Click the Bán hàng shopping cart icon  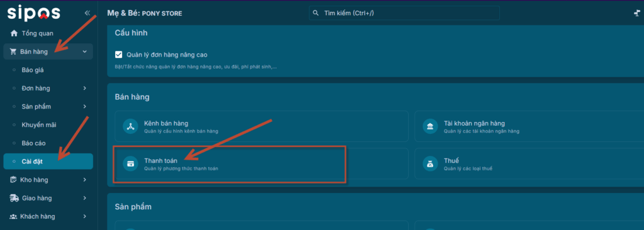point(13,52)
